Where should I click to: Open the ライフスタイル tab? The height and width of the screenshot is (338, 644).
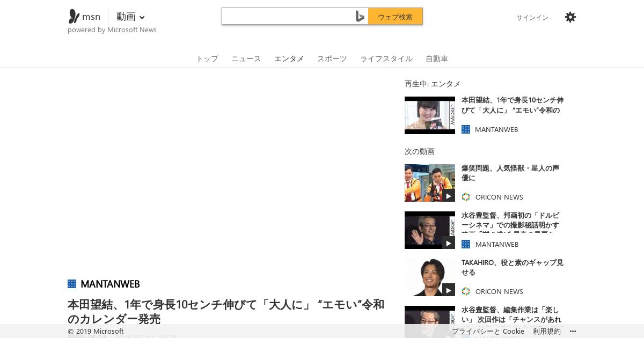coord(386,58)
